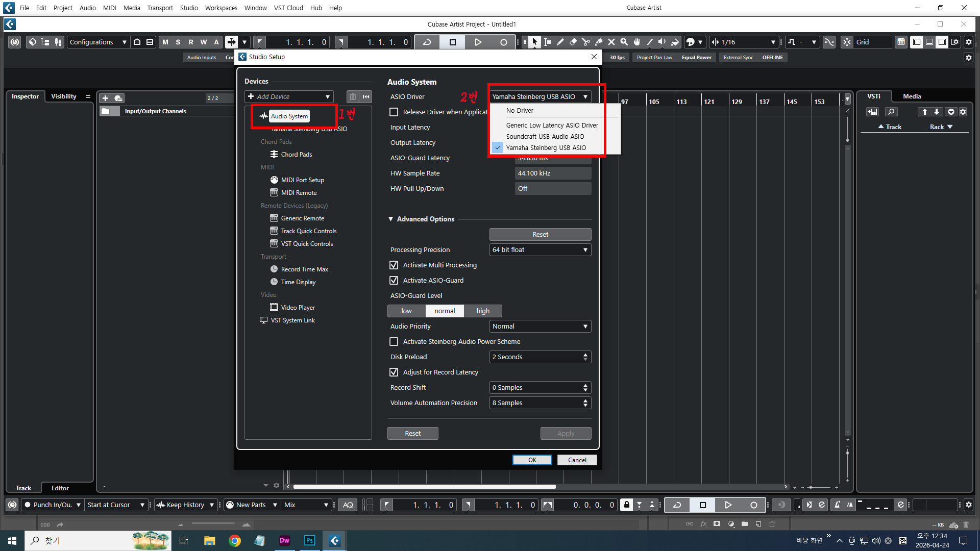Uncheck Activate ASIO-Guard
The image size is (980, 551).
pos(394,280)
